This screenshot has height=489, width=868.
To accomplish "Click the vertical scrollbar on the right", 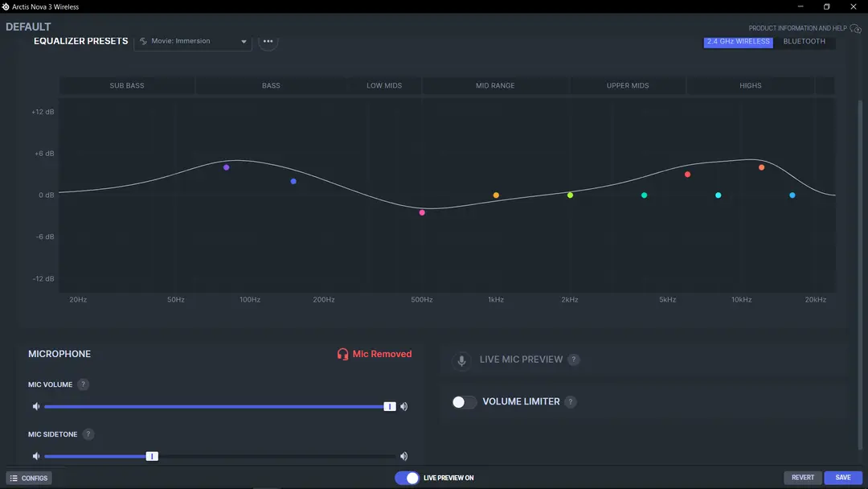I will click(x=860, y=274).
